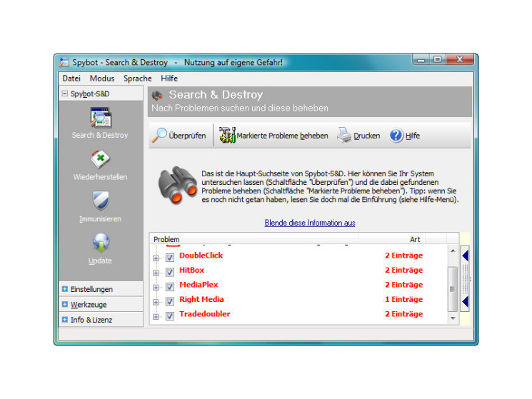Click the Spybot title bar app icon
Image resolution: width=532 pixels, height=399 pixels.
tap(64, 62)
